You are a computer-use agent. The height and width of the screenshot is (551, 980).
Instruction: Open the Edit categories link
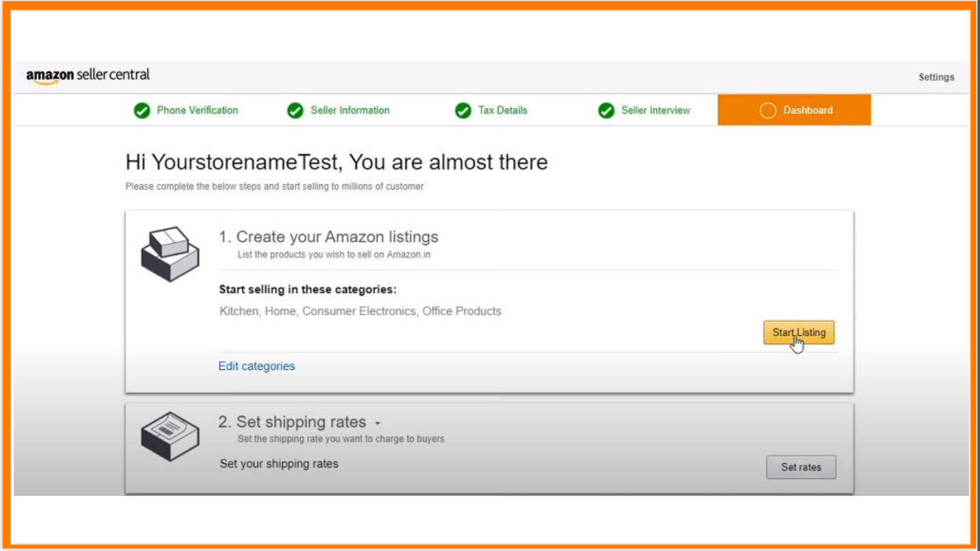(256, 366)
